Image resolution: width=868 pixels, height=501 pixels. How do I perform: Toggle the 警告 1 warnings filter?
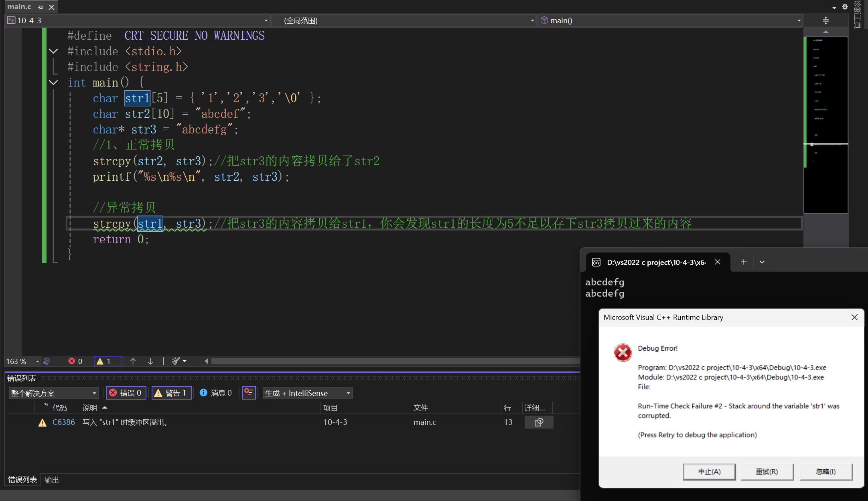point(171,393)
